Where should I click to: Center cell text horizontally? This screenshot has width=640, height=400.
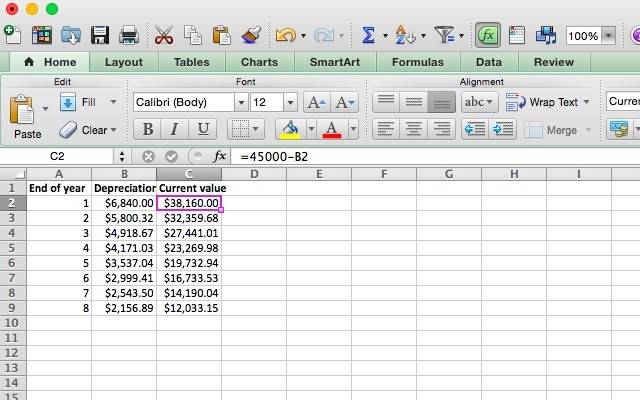(x=413, y=130)
